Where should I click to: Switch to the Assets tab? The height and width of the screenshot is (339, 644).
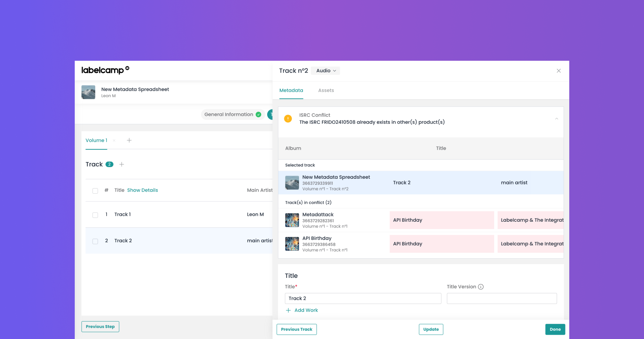[326, 90]
